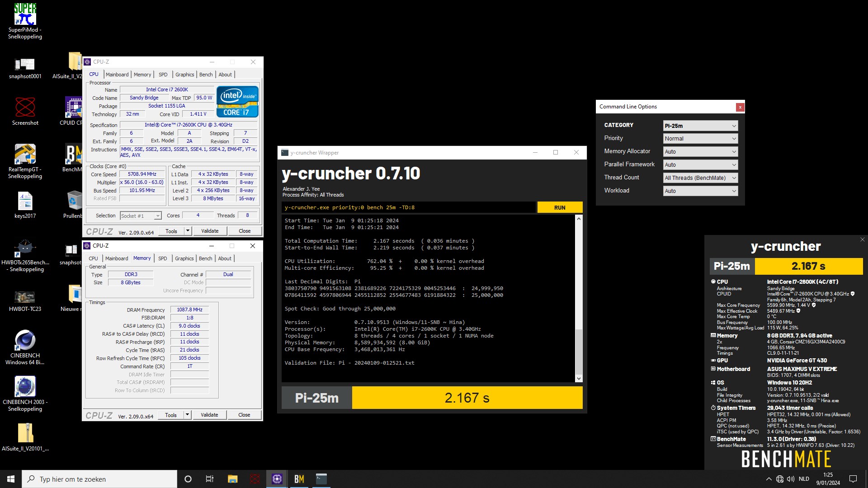Open Prullenbak recycle bin icon
This screenshot has width=868, height=488.
pyautogui.click(x=73, y=205)
